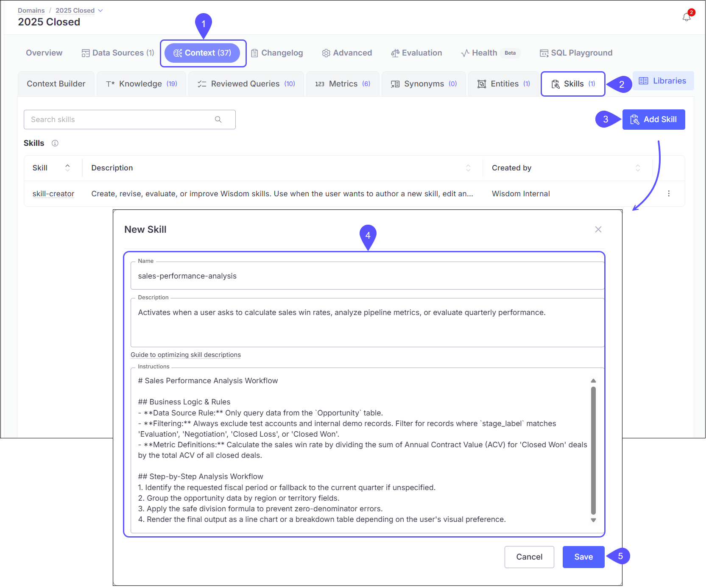This screenshot has width=709, height=588.
Task: Sort by the Created by column
Action: (x=638, y=168)
